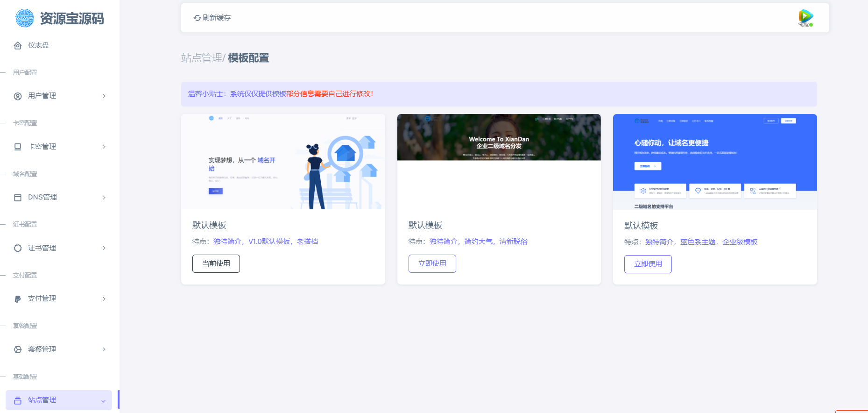Click the 用户配置 section label
Viewport: 868px width, 413px height.
pyautogui.click(x=25, y=72)
